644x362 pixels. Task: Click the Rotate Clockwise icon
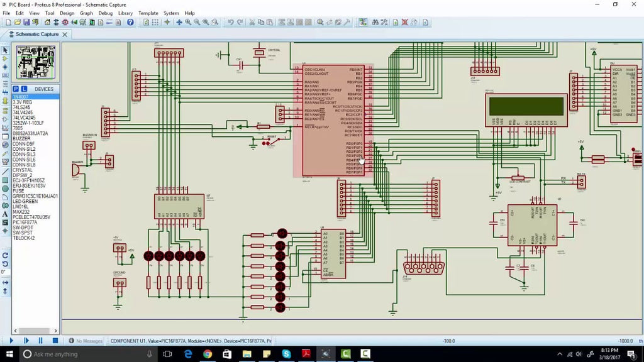(x=5, y=255)
